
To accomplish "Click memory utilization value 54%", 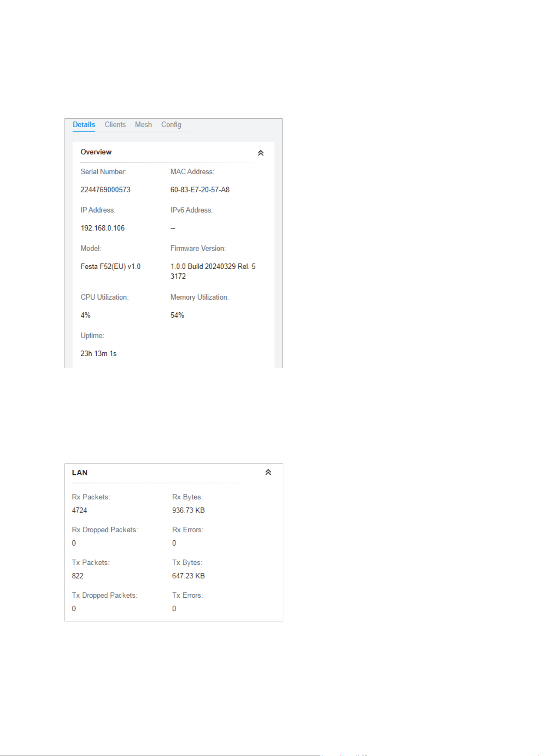I will click(177, 315).
